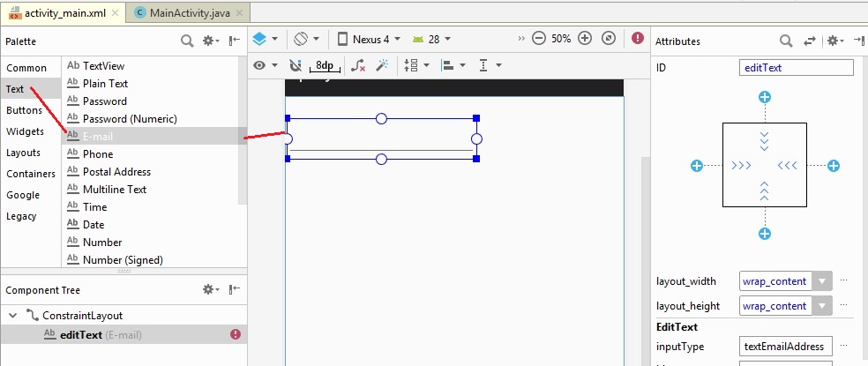Zoom in with the plus icon
The width and height of the screenshot is (868, 366).
586,39
